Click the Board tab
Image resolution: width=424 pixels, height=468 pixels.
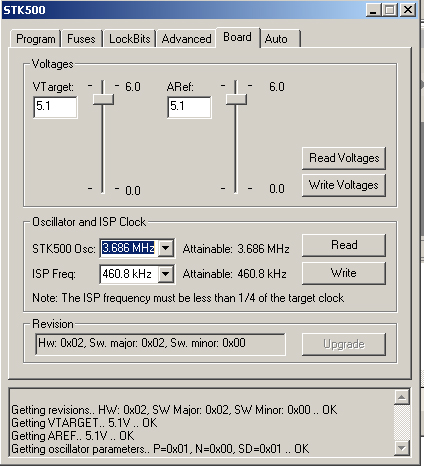tap(238, 37)
